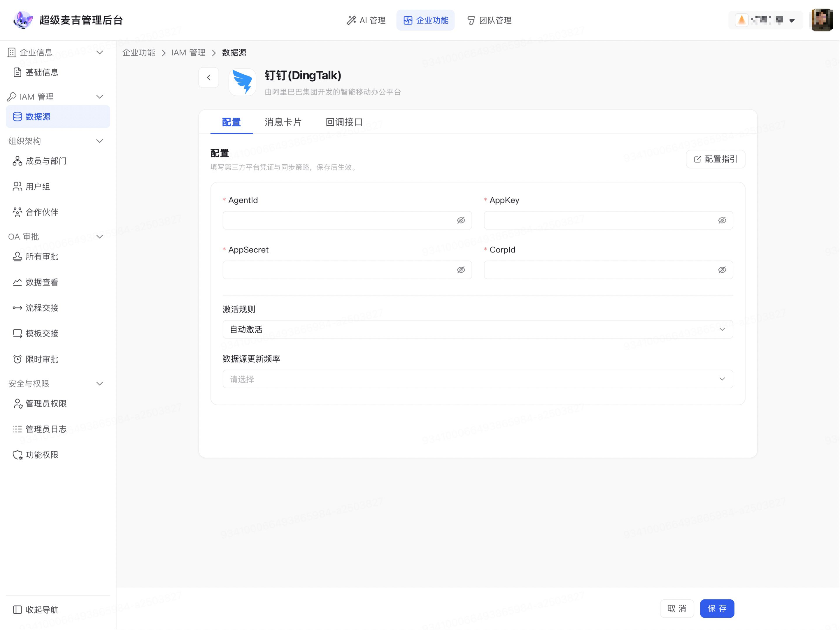Click the 保存 button
Image resolution: width=840 pixels, height=630 pixels.
pos(717,609)
